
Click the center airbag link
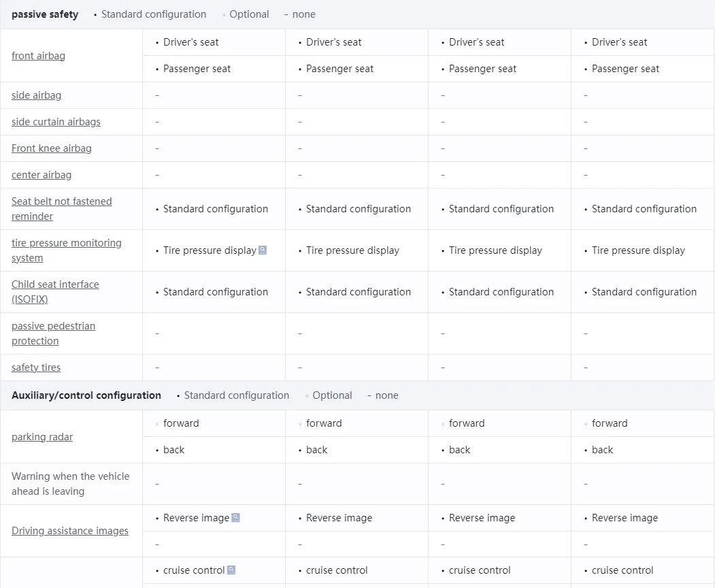(x=41, y=175)
